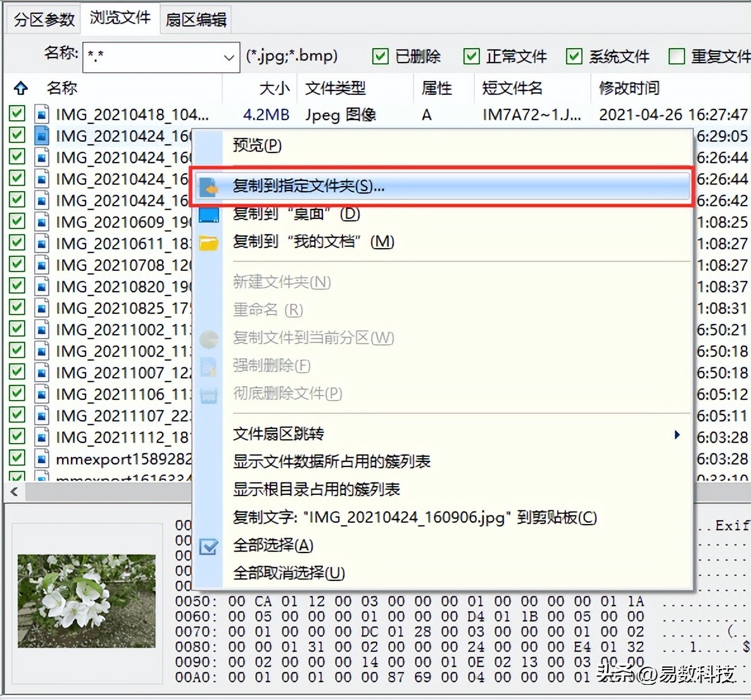Click the copy-to-folder icon beside 复制到指定文件夹
Viewport: 751px width, 700px height.
(208, 185)
